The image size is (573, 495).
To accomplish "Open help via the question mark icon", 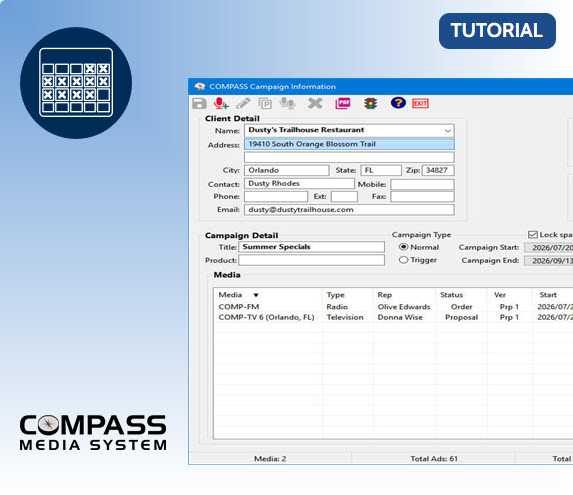I will (x=398, y=103).
